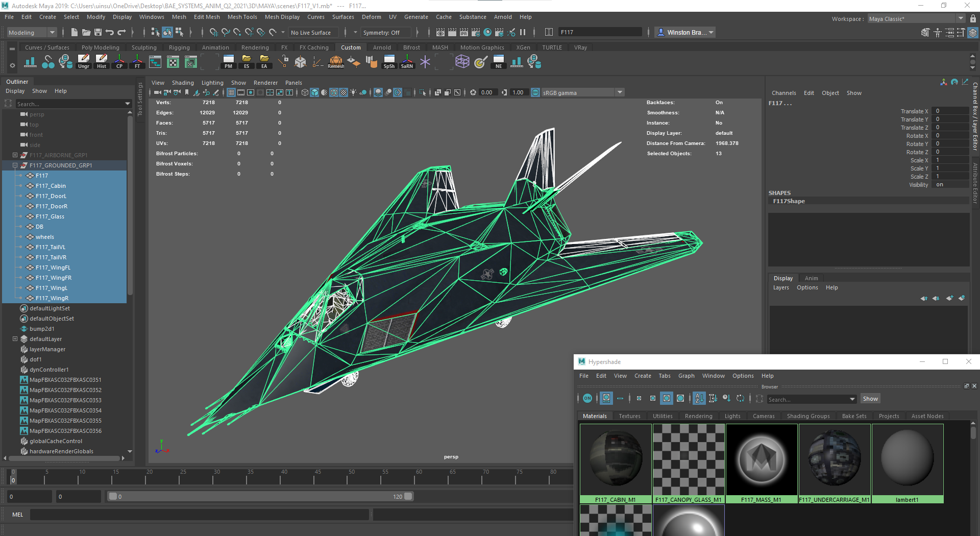The width and height of the screenshot is (980, 536).
Task: Click the SpSh shelf icon
Action: pos(389,62)
